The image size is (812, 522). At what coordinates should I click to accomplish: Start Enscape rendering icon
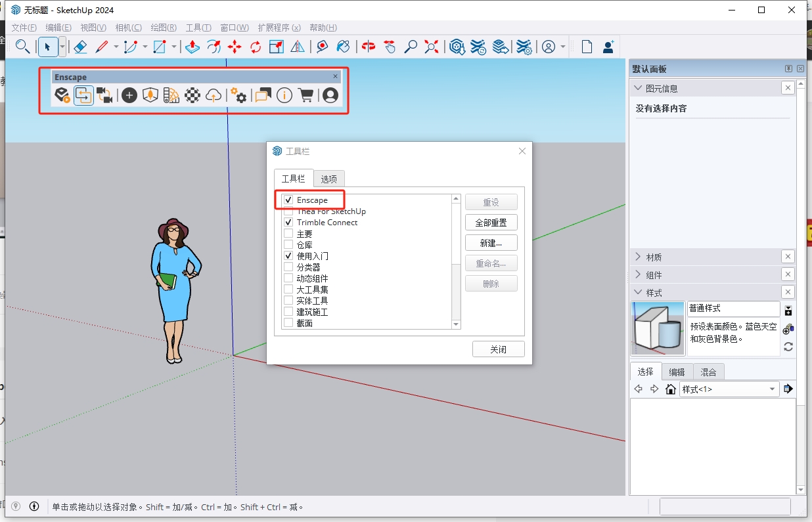tap(62, 95)
